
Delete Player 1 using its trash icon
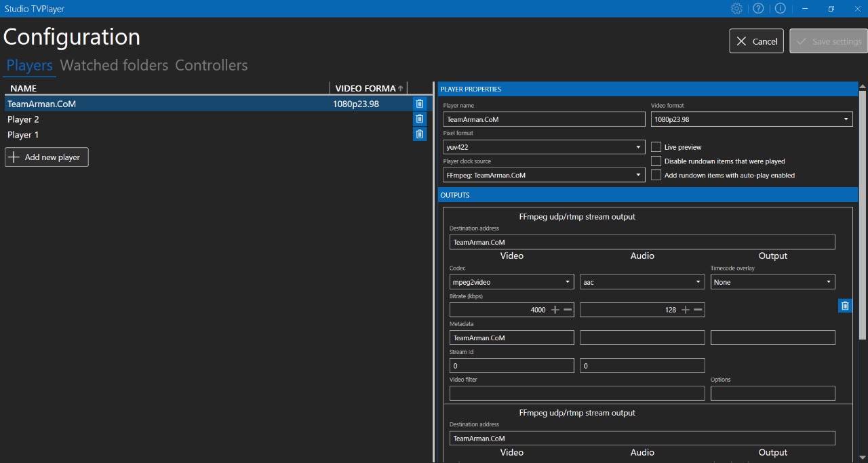[x=420, y=134]
